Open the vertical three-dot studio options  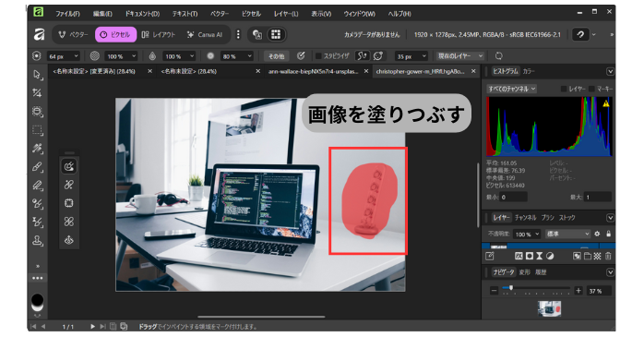[x=238, y=34]
